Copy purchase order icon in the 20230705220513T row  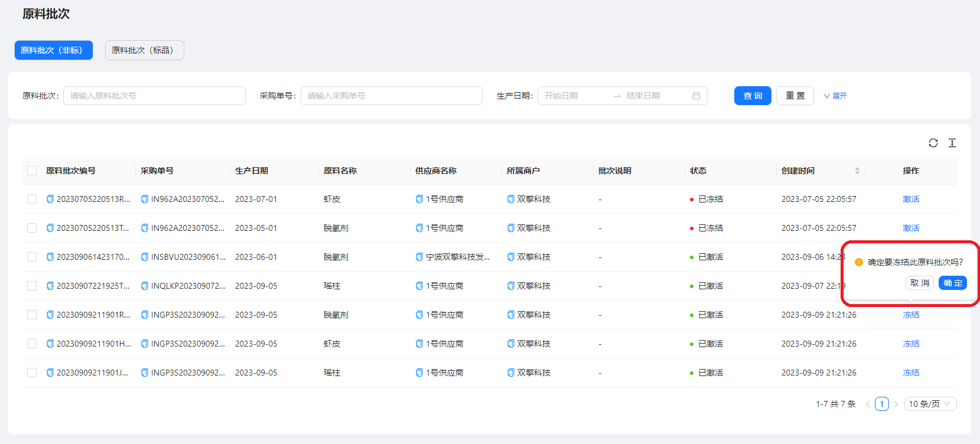coord(145,228)
